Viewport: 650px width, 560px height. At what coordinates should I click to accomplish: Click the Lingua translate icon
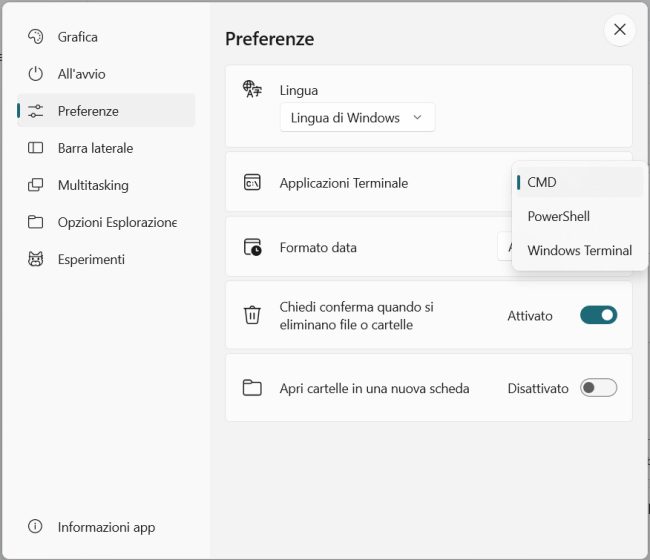[252, 89]
